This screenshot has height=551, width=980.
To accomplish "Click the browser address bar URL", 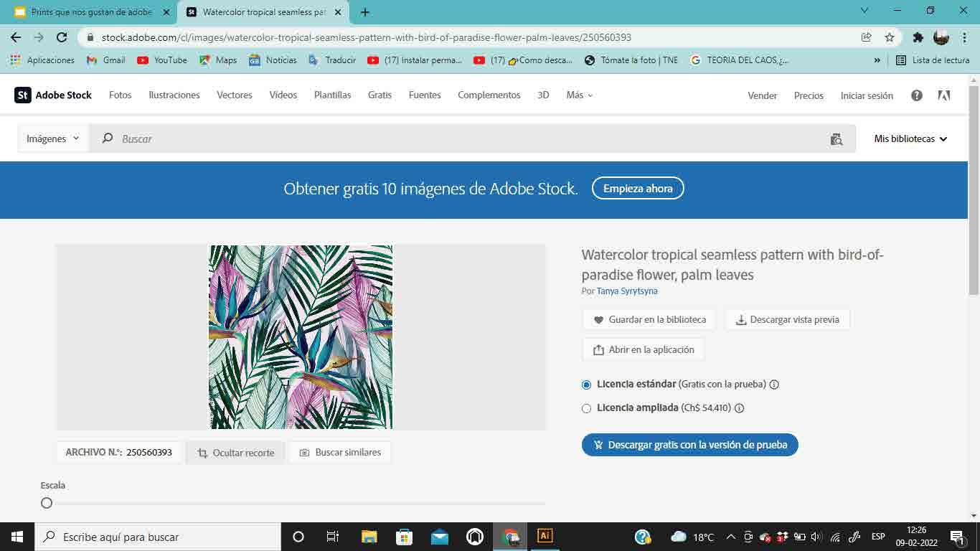I will [x=367, y=37].
